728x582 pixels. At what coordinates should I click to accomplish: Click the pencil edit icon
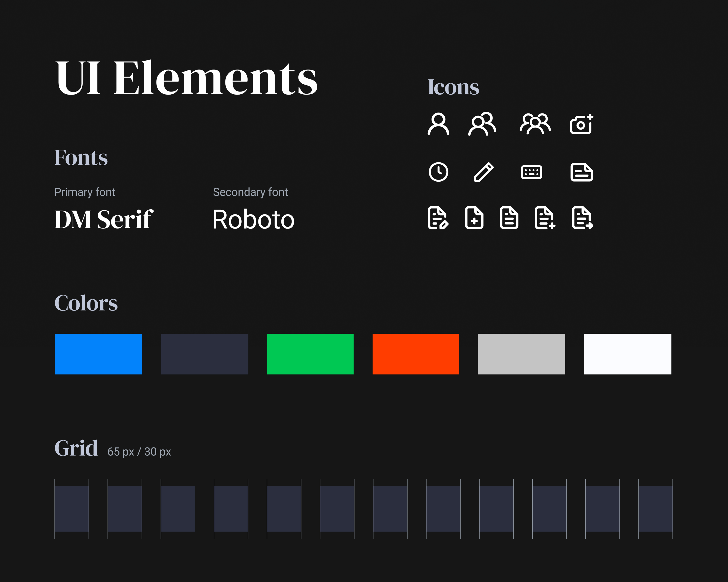point(483,172)
